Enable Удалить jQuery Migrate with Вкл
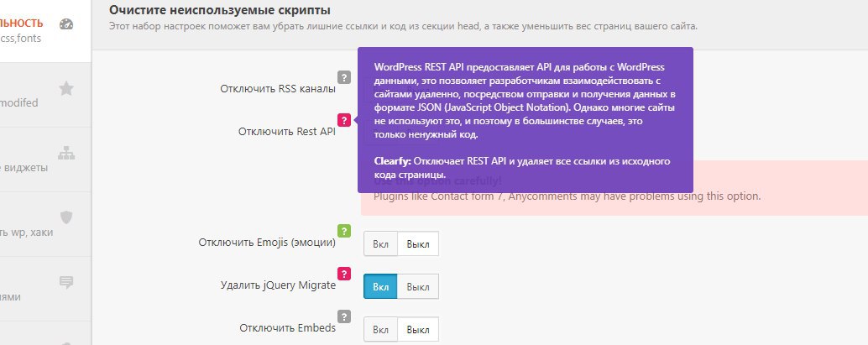This screenshot has width=868, height=345. [380, 286]
